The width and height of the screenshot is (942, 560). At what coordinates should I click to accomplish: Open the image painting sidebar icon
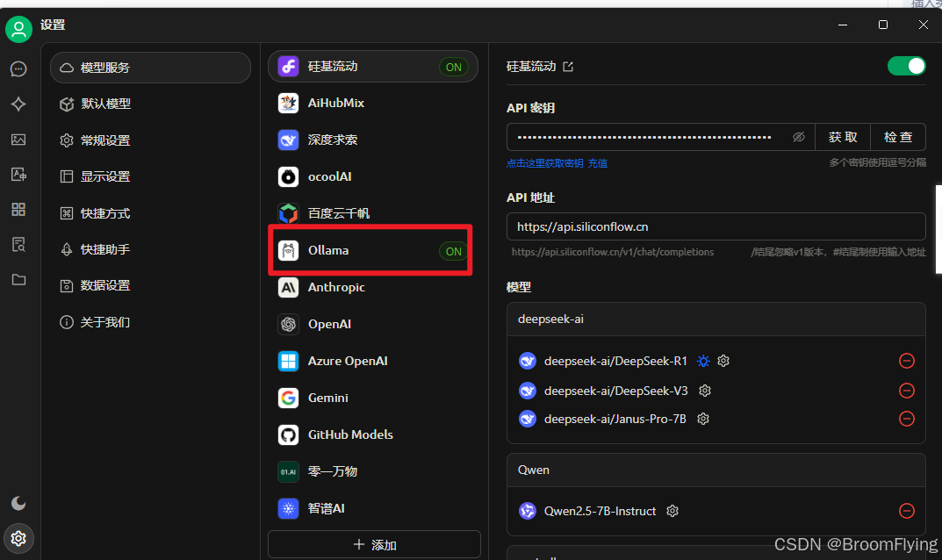(x=18, y=140)
